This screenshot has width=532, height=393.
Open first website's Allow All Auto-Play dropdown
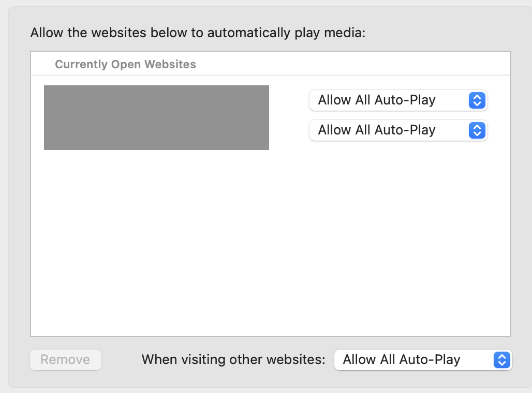pyautogui.click(x=398, y=100)
